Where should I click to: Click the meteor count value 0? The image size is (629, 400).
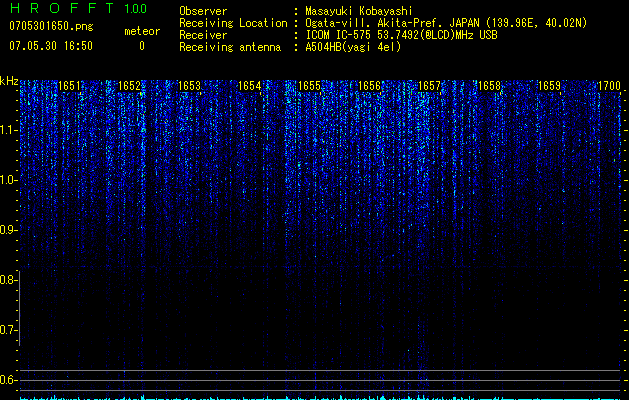tap(142, 46)
